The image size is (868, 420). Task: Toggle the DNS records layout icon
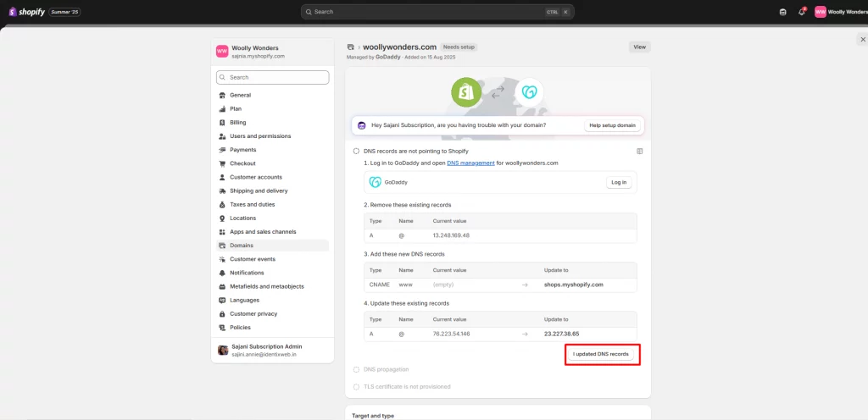pos(639,151)
